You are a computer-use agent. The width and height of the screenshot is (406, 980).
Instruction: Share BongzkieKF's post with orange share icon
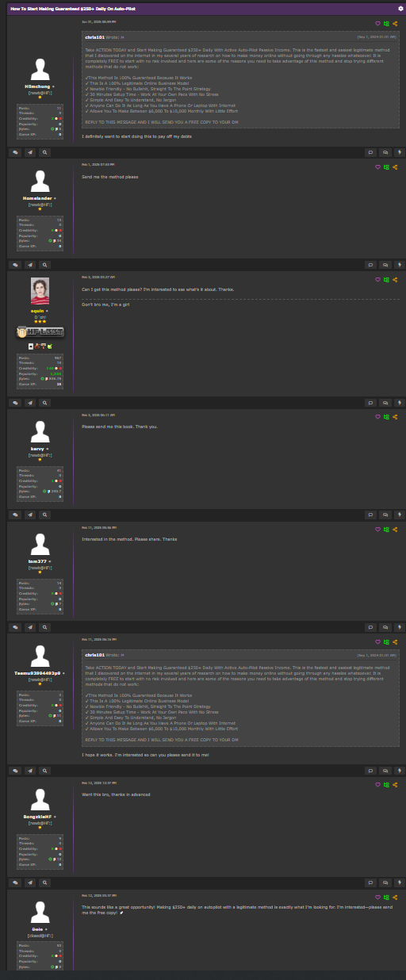tap(395, 785)
